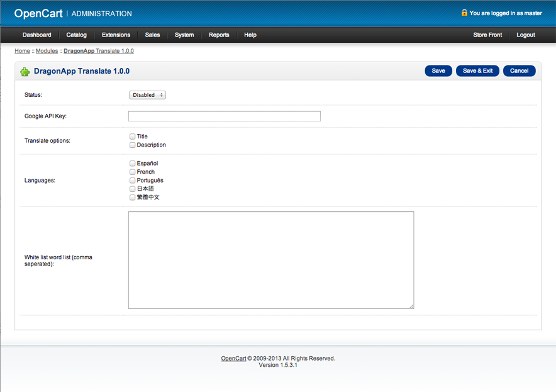Click the 'Translate options:' label
The width and height of the screenshot is (556, 392).
(48, 141)
